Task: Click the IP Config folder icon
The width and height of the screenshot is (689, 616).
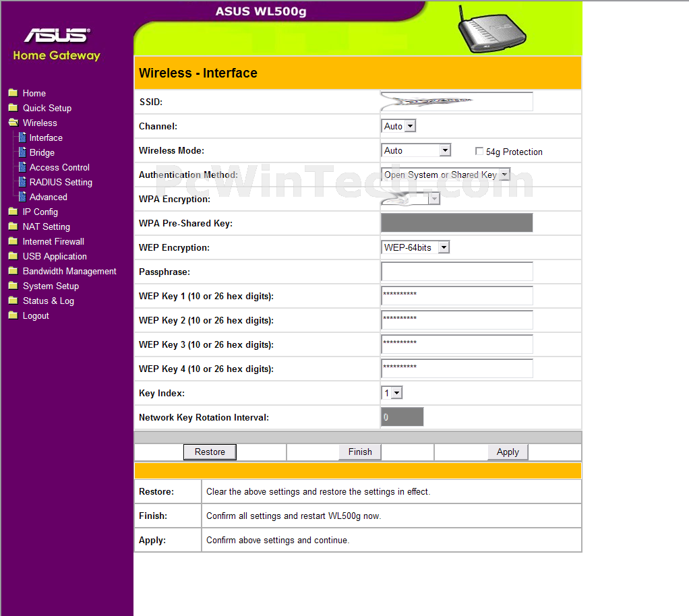Action: 13,212
